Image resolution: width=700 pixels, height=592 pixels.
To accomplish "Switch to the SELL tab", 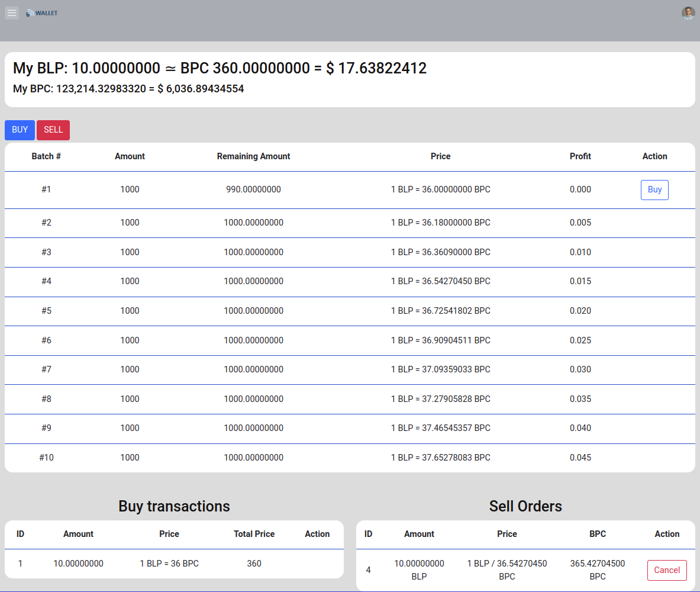I will [x=53, y=130].
